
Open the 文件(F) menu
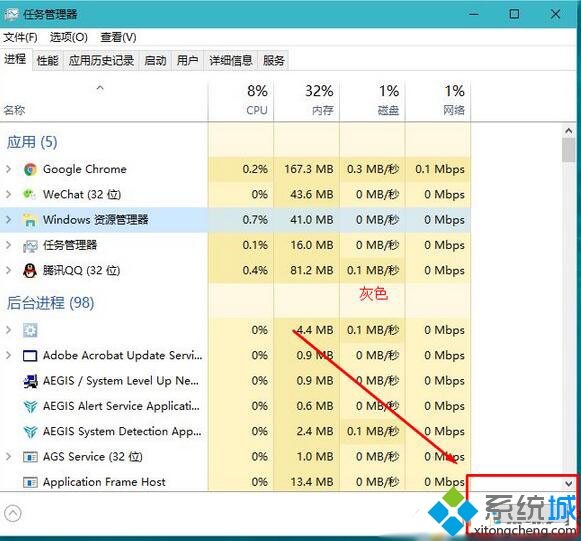pyautogui.click(x=20, y=37)
